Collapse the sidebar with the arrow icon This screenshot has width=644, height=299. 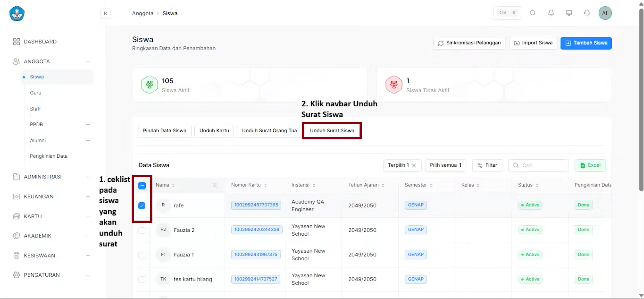click(x=106, y=13)
